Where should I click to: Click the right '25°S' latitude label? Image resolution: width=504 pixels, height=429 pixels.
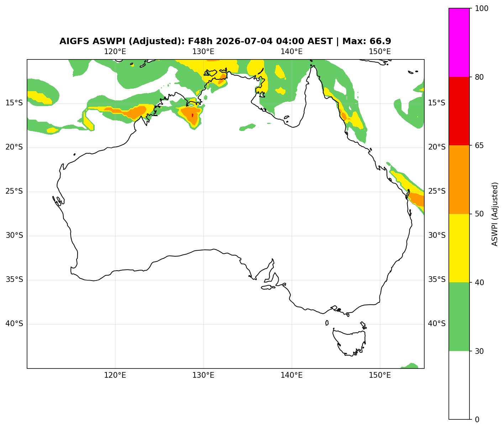tap(437, 192)
